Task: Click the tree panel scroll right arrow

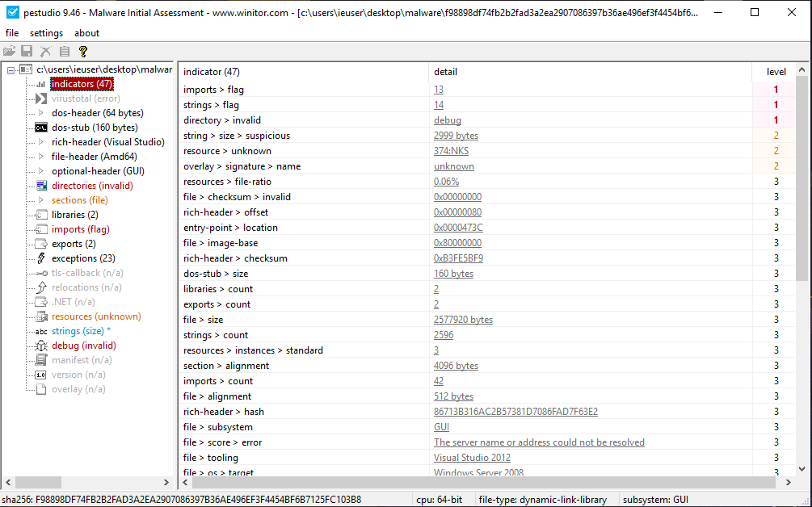Action: click(166, 482)
